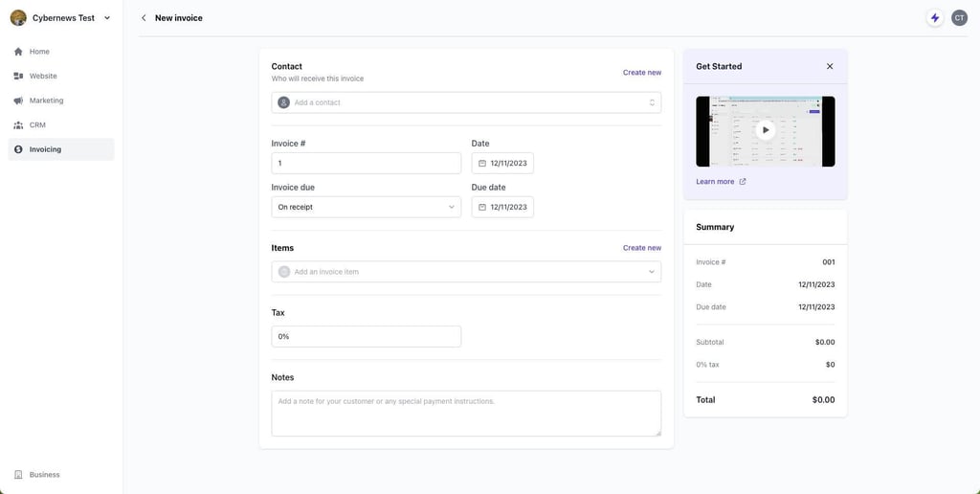Open Marketing in the sidebar

[61, 101]
